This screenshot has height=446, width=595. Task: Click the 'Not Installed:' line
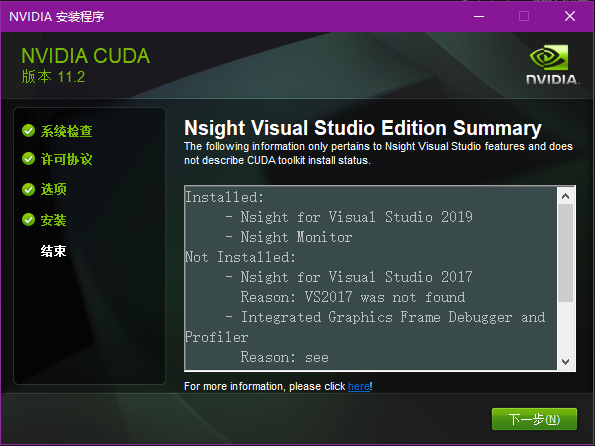240,257
